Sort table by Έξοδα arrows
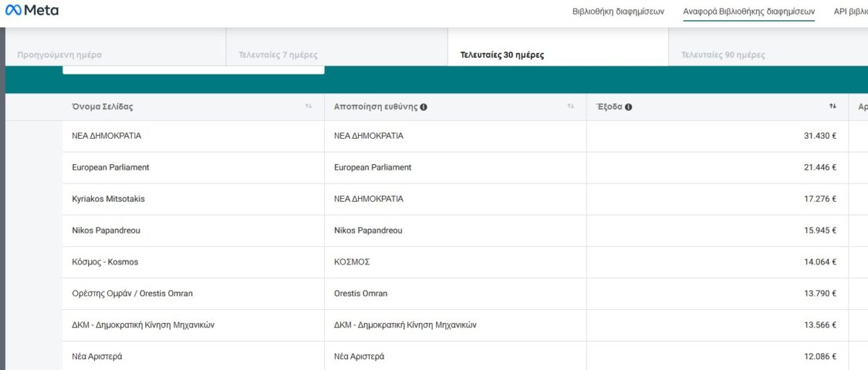 tap(833, 106)
